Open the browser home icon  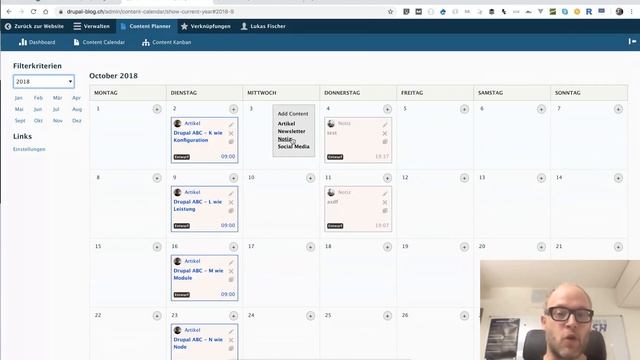[x=46, y=12]
